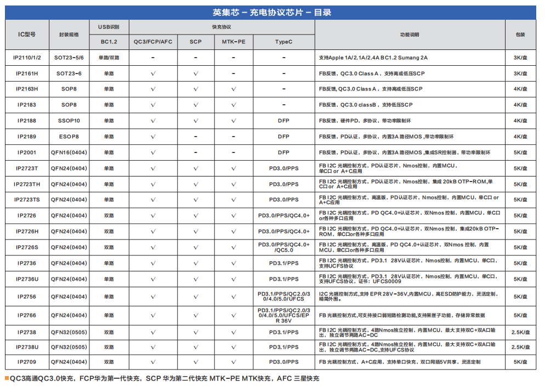Click the IP2738 model cell
545x392 pixels.
(27, 332)
